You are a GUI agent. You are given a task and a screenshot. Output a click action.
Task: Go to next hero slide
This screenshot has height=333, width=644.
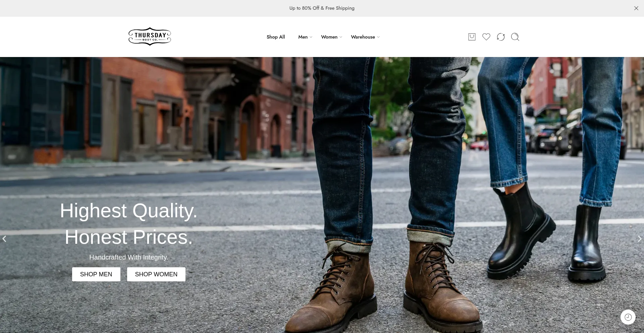coord(639,239)
